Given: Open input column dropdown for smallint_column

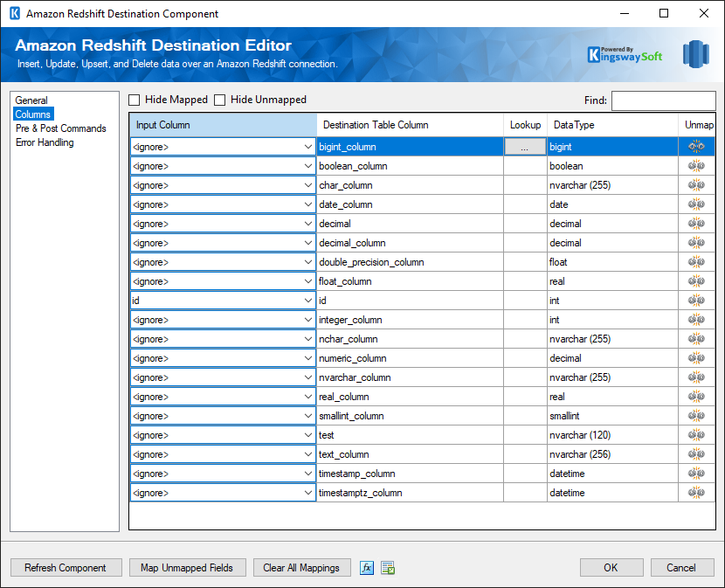Looking at the screenshot, I should click(x=308, y=415).
